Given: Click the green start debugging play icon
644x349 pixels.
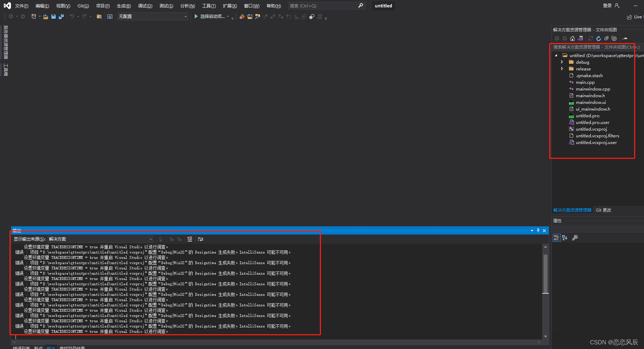Looking at the screenshot, I should 196,17.
